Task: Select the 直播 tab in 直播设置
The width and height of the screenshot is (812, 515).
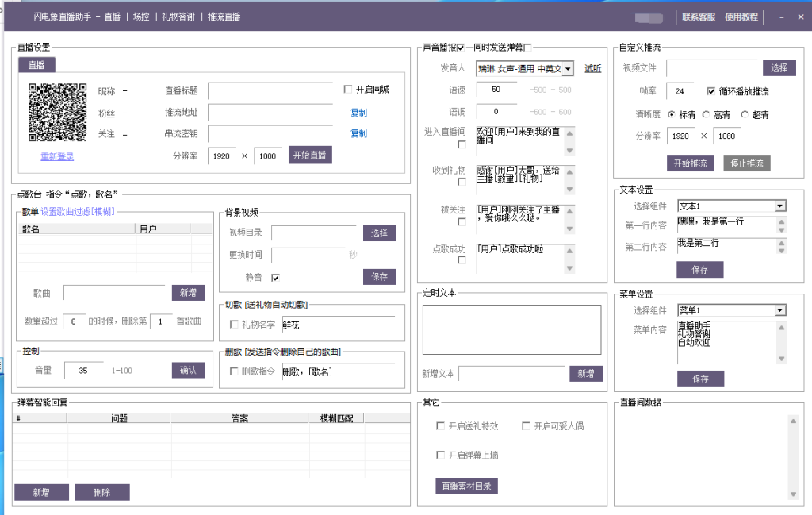Action: coord(36,65)
